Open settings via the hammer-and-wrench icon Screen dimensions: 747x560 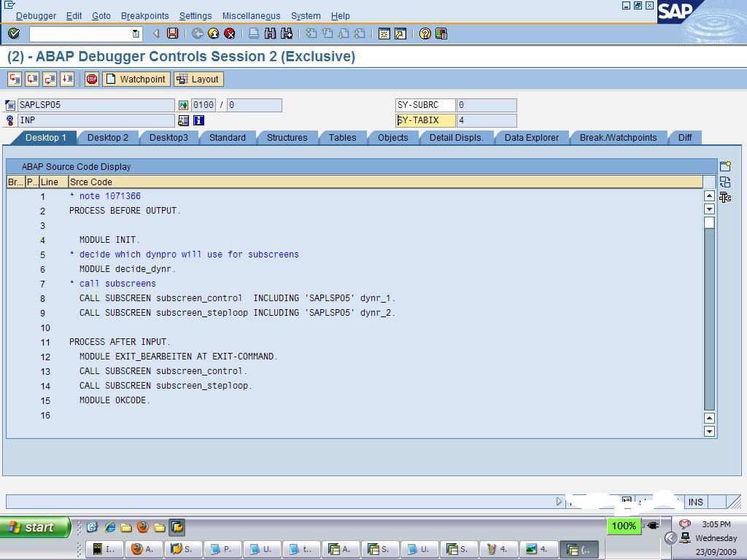coord(724,197)
